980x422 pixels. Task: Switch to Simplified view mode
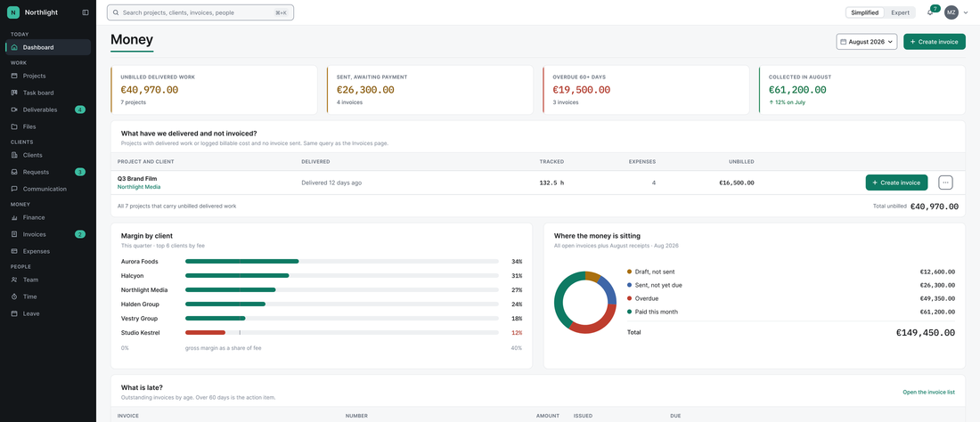pyautogui.click(x=865, y=12)
